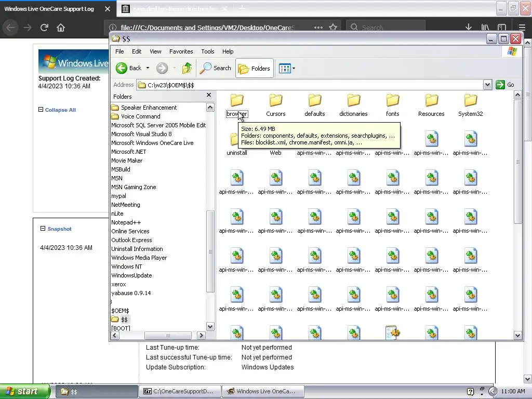The width and height of the screenshot is (532, 399).
Task: Click the address bar path field
Action: [x=310, y=85]
